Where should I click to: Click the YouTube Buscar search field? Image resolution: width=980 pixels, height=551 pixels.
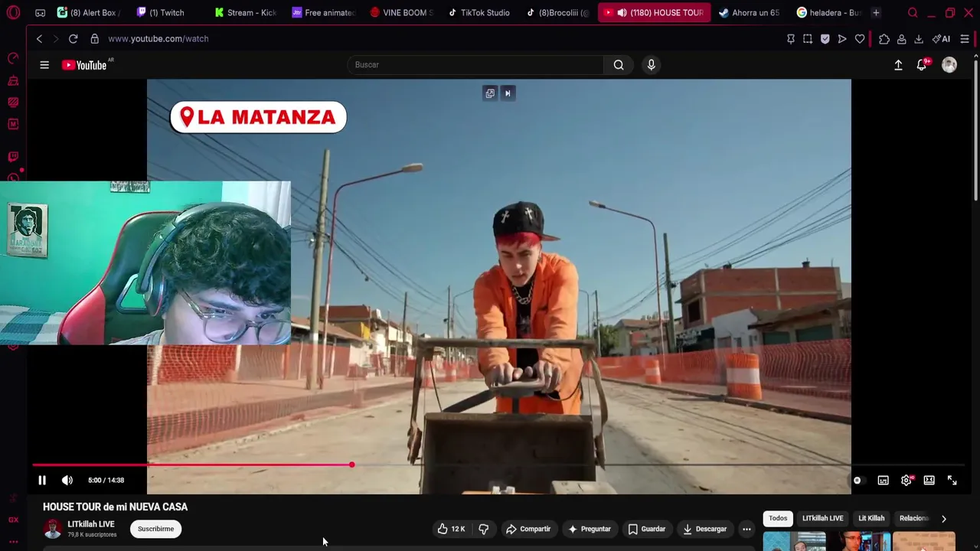(x=475, y=65)
